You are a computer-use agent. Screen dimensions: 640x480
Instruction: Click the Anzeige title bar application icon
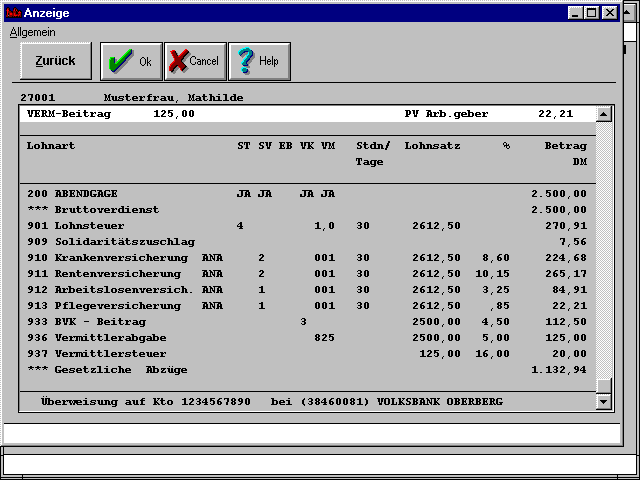point(13,13)
